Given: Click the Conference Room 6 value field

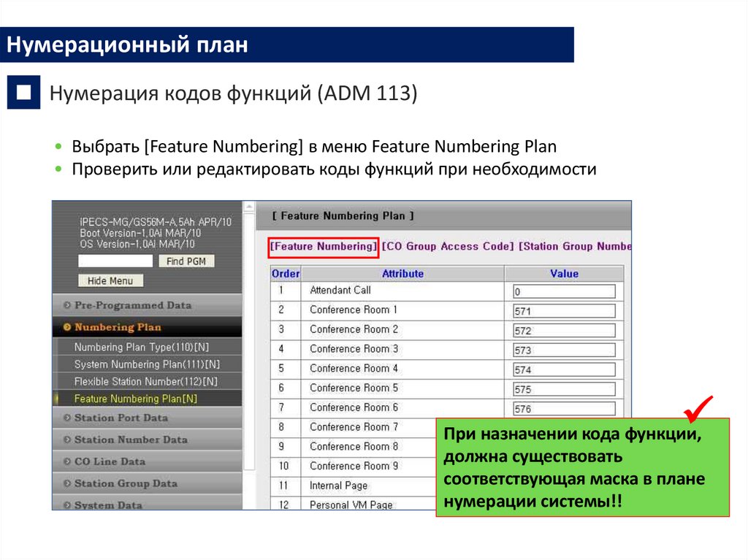Looking at the screenshot, I should (565, 409).
